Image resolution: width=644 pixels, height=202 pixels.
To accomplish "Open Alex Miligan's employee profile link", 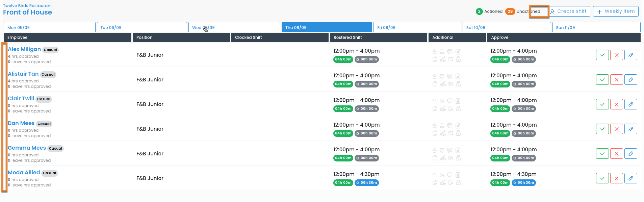I will (x=24, y=49).
